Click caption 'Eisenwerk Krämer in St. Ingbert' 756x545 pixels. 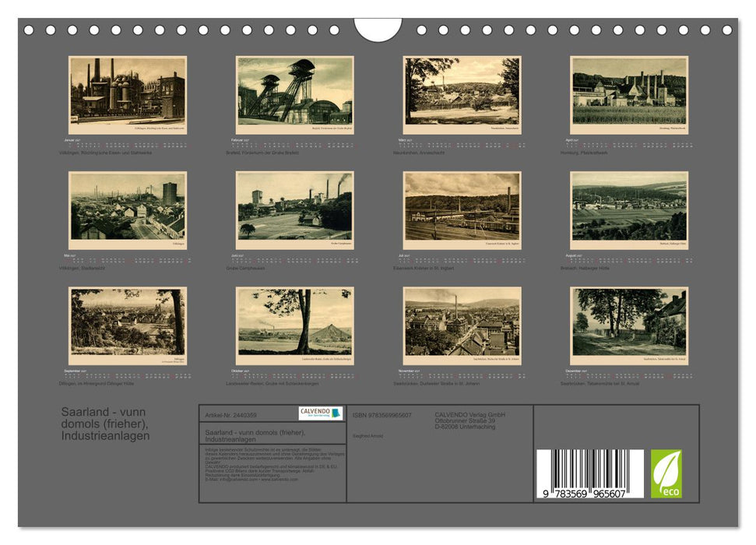[424, 268]
